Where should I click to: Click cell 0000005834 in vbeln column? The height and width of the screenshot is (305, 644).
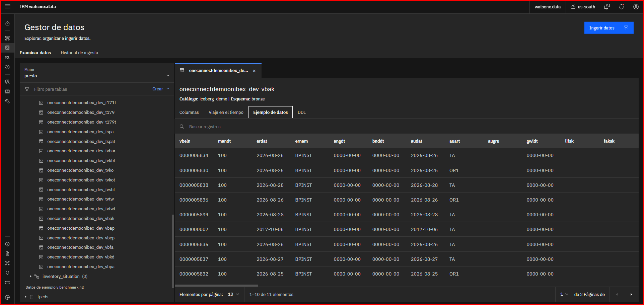[194, 156]
